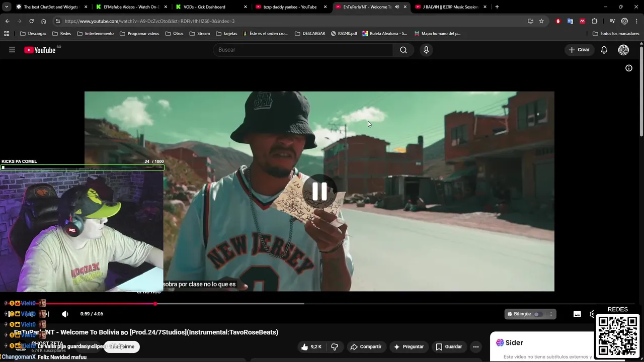Switch to 'bzrp daddy yankee - YouTube' tab
Screen dimensions: 644x362
(292, 7)
